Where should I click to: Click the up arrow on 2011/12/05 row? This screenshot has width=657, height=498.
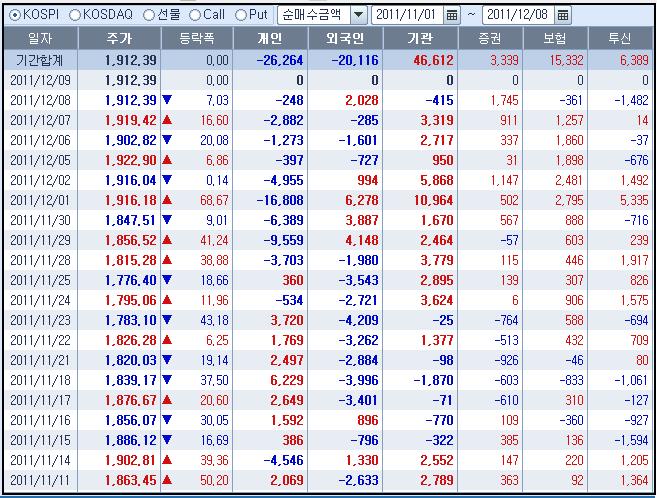point(167,160)
